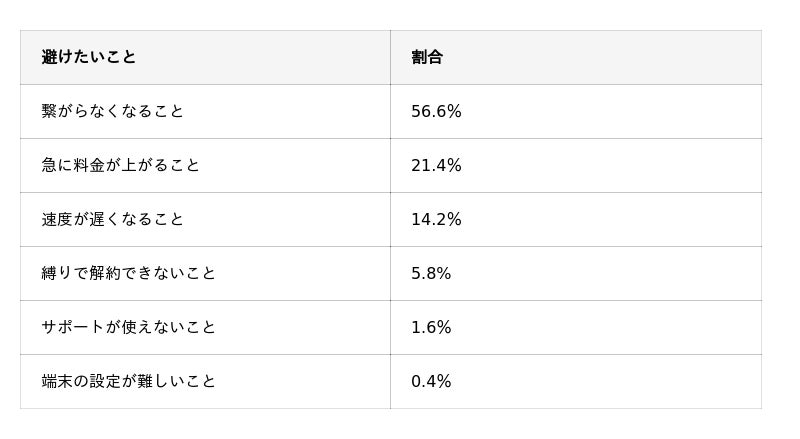Click the 避けたいこと column header
800x439 pixels.
click(x=89, y=57)
